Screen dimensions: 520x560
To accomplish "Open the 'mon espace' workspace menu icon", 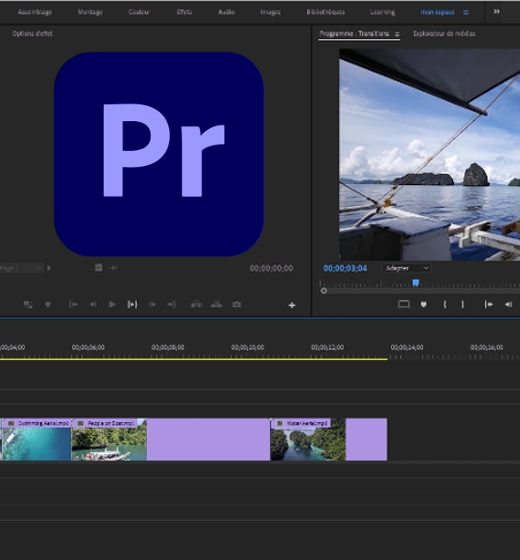I will pos(466,12).
